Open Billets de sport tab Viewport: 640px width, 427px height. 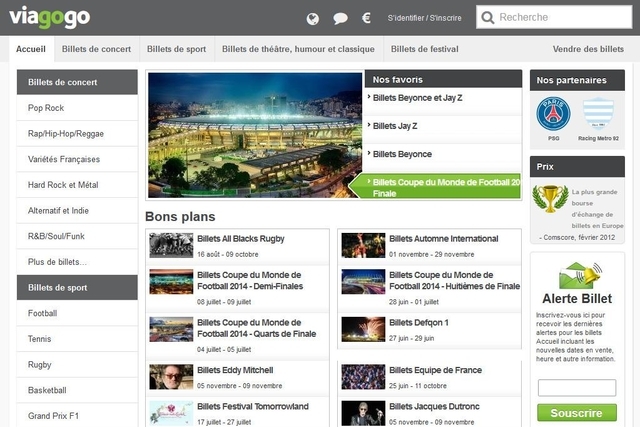[x=176, y=49]
